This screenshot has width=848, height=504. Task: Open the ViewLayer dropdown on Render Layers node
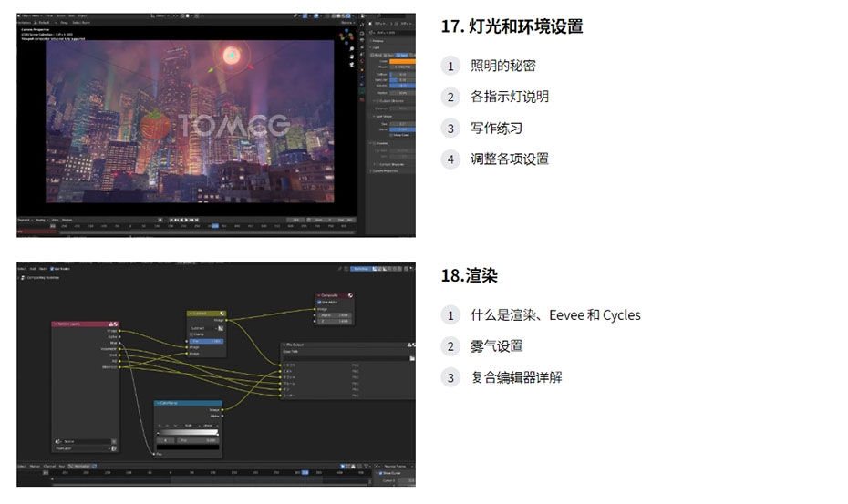click(x=81, y=448)
